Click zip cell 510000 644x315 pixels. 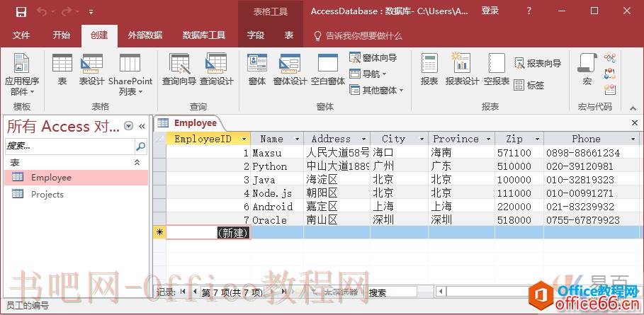click(519, 166)
